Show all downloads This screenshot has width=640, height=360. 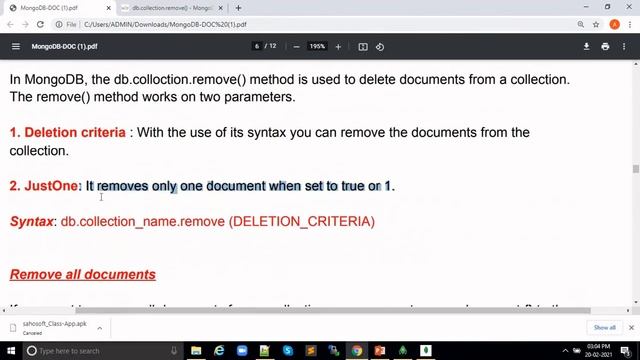[604, 327]
